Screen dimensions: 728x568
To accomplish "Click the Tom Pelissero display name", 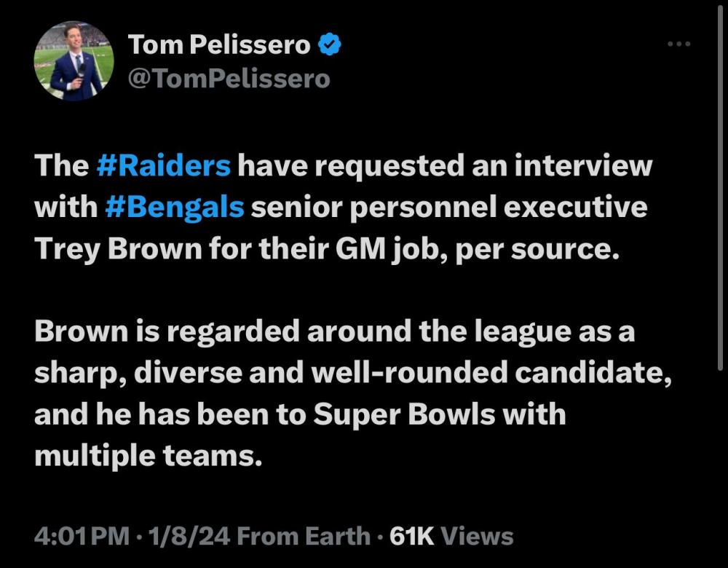I will [x=219, y=46].
